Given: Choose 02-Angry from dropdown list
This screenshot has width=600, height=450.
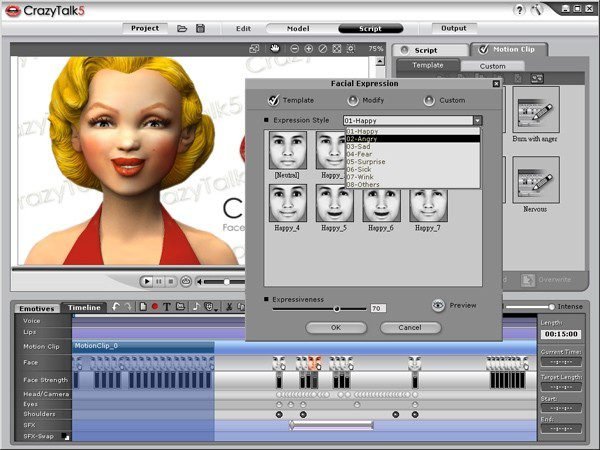Looking at the screenshot, I should [412, 139].
